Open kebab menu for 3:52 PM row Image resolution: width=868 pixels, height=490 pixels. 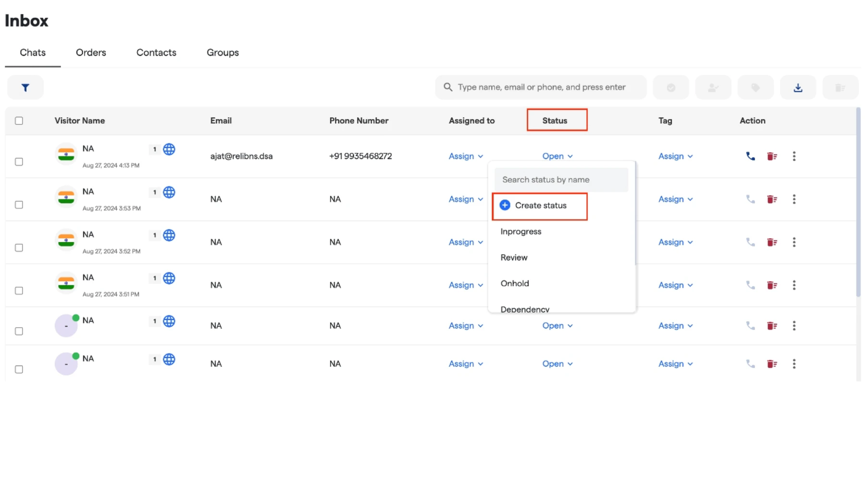point(794,242)
